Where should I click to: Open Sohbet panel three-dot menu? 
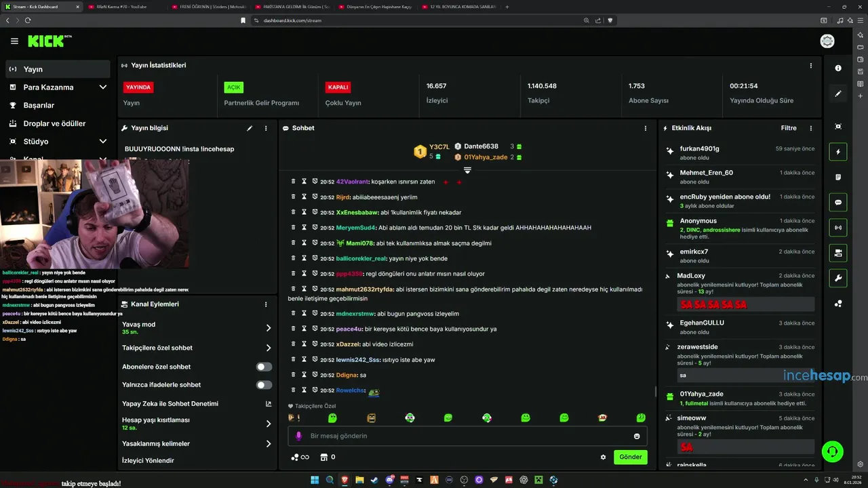(646, 128)
